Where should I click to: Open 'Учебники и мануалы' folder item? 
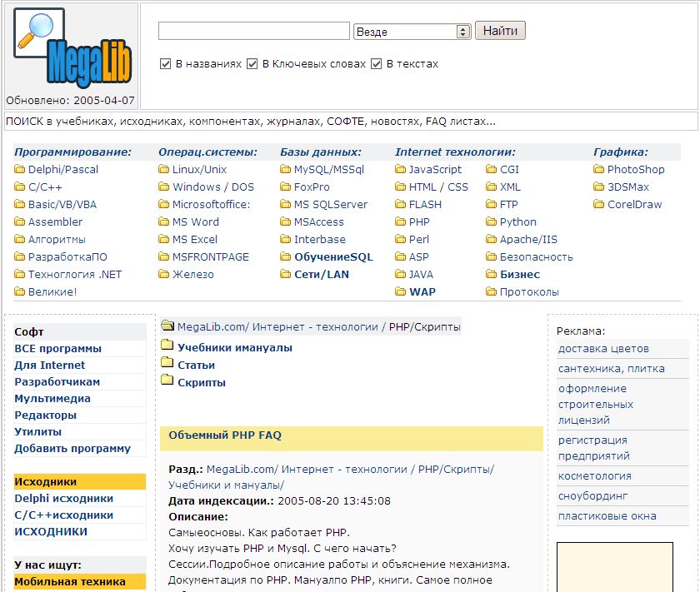pyautogui.click(x=235, y=348)
